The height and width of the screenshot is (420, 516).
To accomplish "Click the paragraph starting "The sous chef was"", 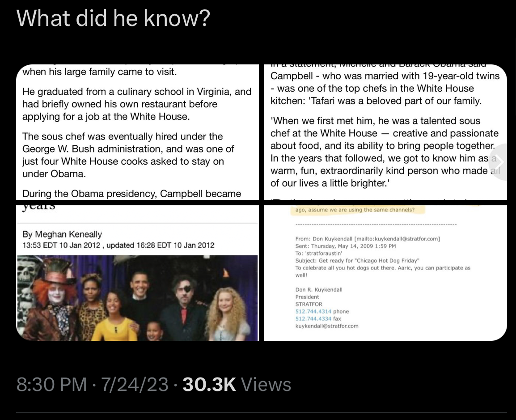I will pyautogui.click(x=128, y=155).
